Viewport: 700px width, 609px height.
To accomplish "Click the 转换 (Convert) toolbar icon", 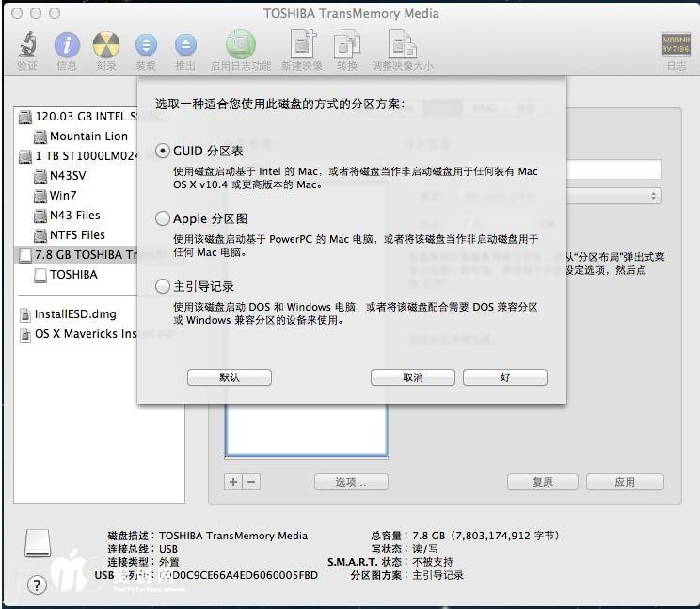I will (347, 45).
